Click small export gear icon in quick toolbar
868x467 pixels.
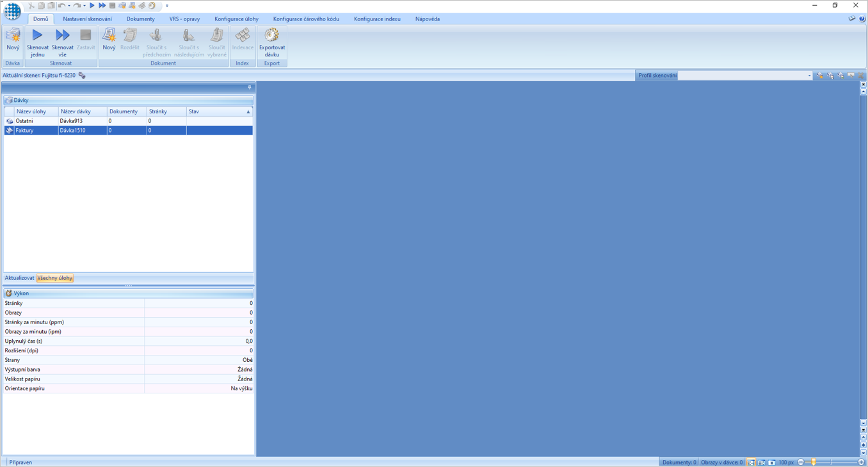point(152,6)
